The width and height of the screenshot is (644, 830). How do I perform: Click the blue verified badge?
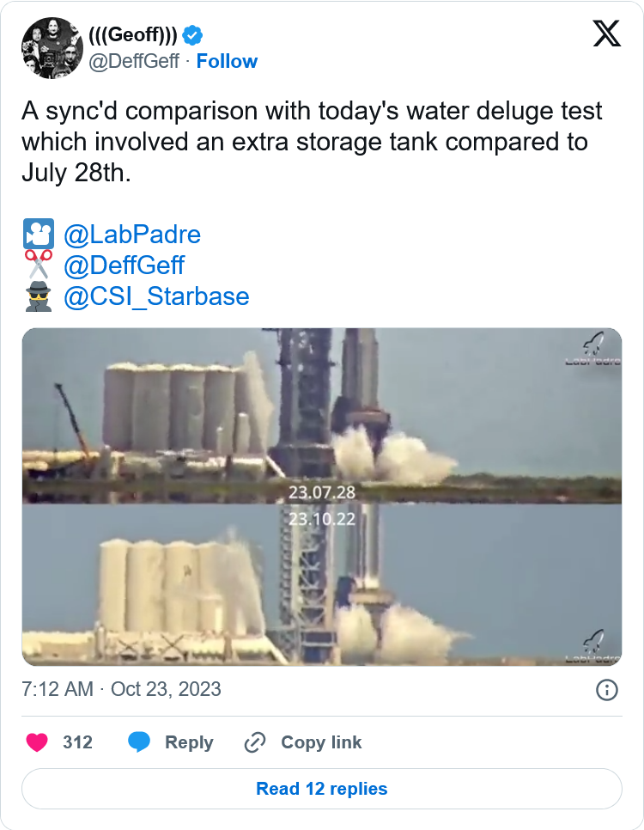[192, 35]
